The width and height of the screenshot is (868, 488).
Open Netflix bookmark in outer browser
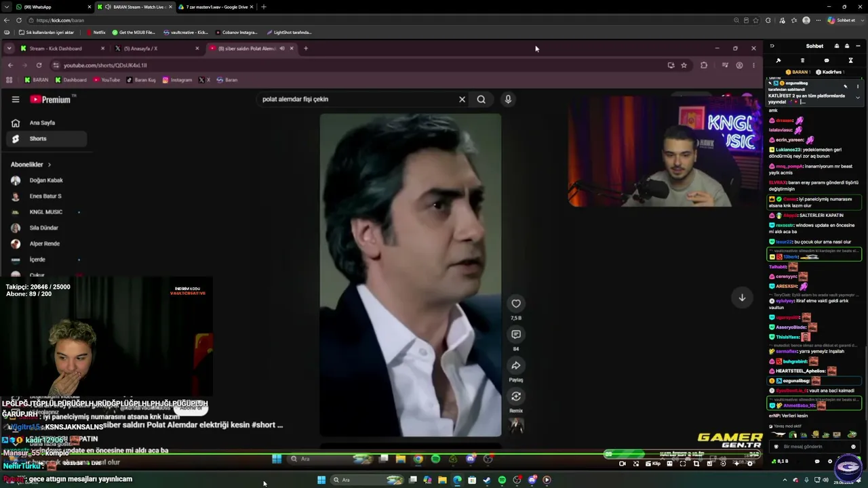(x=96, y=33)
